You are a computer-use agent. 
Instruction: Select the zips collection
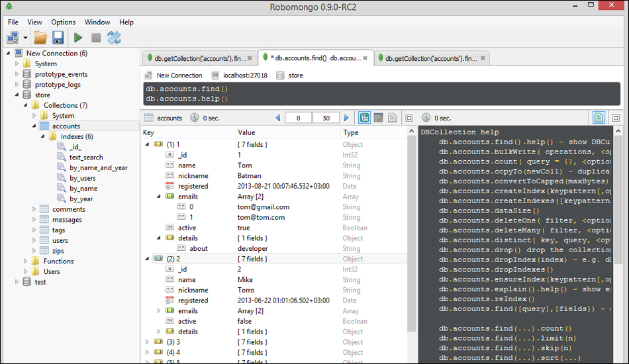58,251
